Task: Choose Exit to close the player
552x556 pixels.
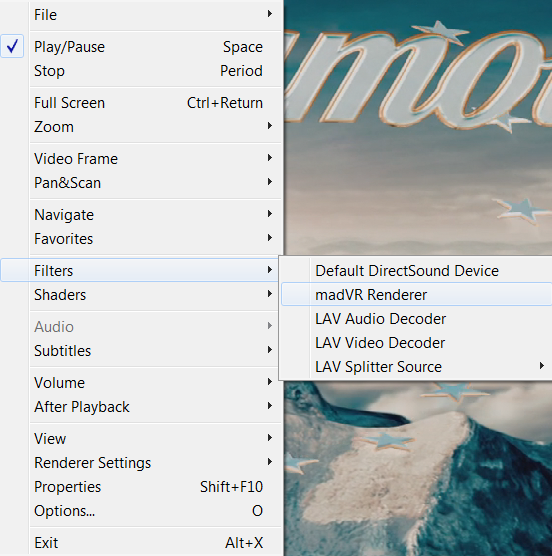Action: tap(142, 543)
